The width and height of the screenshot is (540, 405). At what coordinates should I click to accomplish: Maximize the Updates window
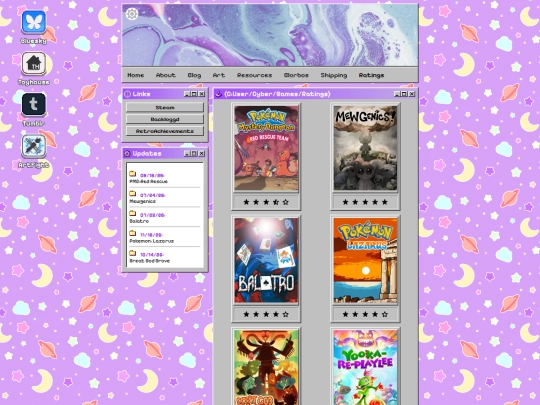click(194, 154)
